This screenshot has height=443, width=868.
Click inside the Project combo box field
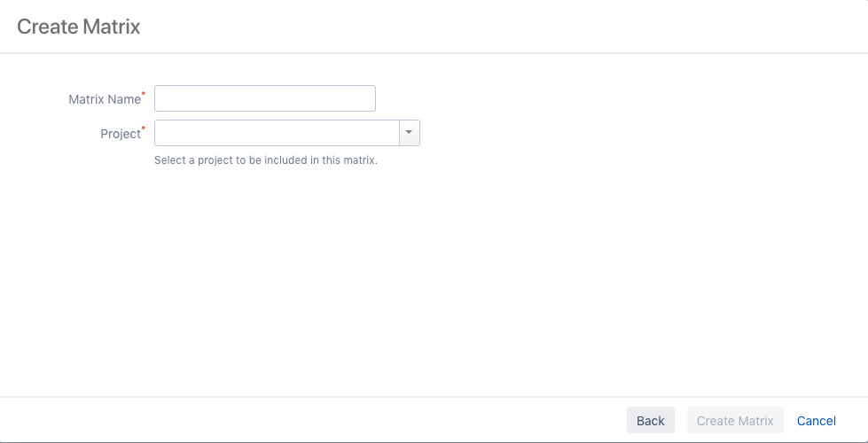pos(277,133)
